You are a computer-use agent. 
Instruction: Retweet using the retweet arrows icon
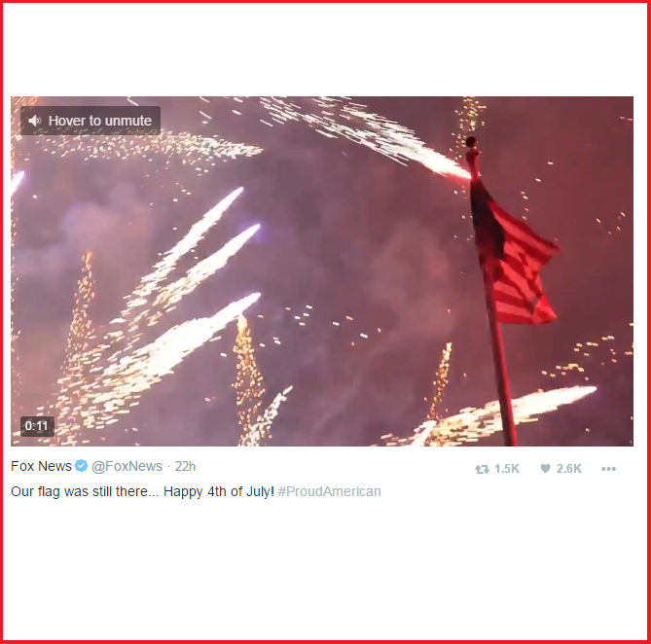click(x=482, y=469)
